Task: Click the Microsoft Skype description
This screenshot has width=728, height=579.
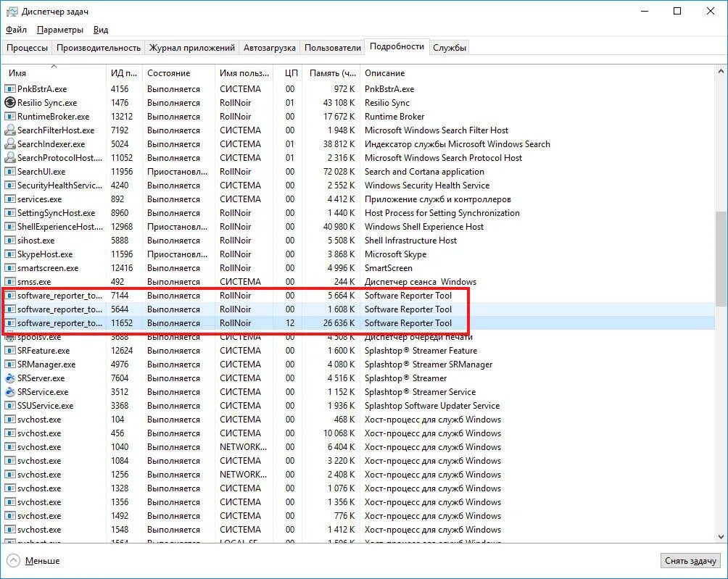Action: pos(396,254)
